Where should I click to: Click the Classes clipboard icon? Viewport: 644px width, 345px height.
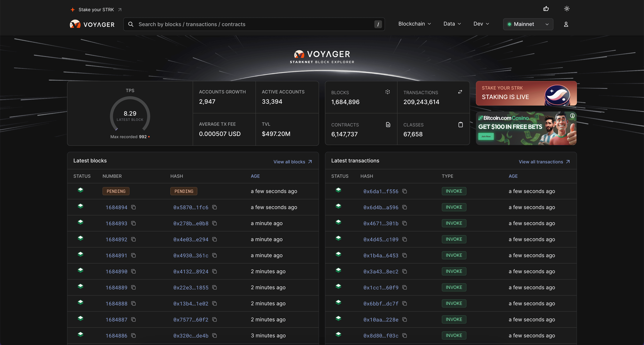(460, 125)
